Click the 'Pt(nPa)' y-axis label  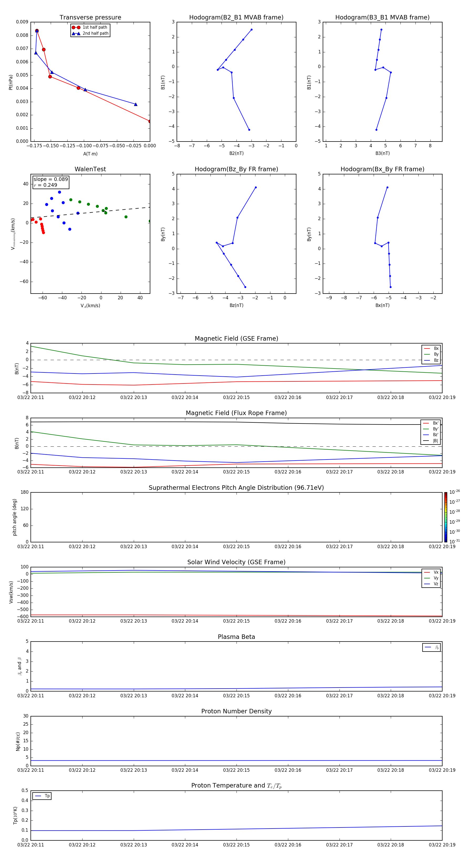11,82
